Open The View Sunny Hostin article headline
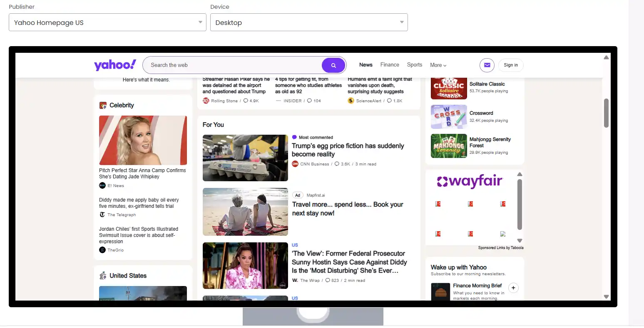Screen dimensions: 644x328 [x=349, y=262]
